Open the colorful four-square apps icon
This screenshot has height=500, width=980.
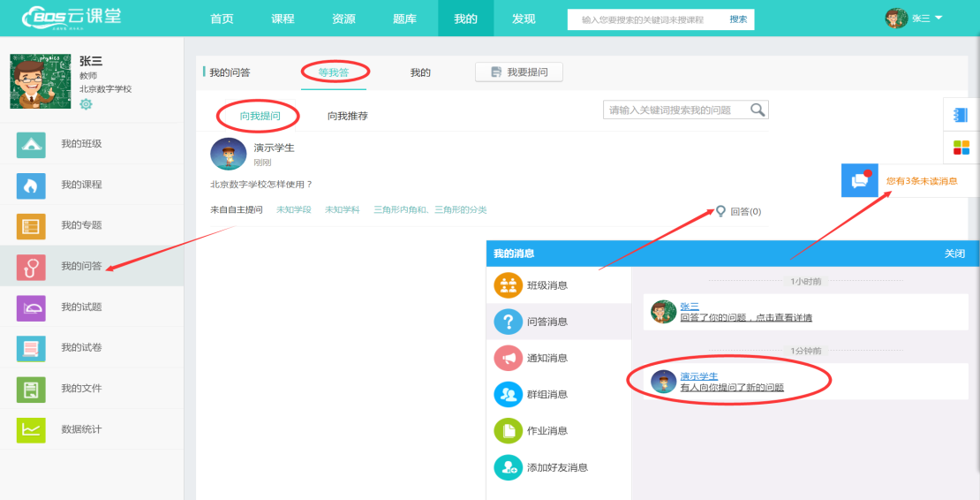click(x=961, y=148)
